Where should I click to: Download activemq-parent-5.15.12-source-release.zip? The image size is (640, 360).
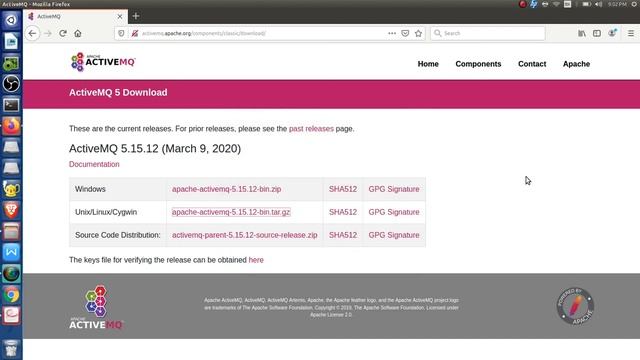(x=244, y=235)
